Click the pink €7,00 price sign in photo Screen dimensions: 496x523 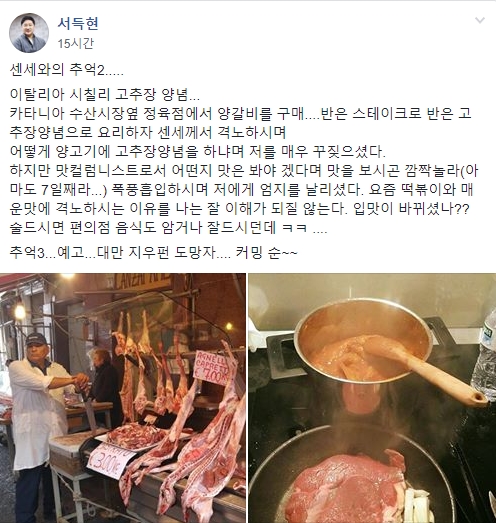click(x=212, y=368)
